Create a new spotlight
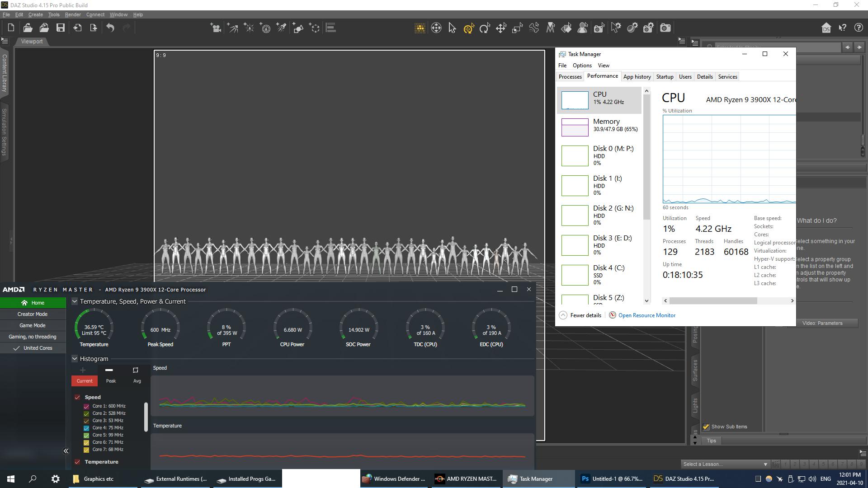This screenshot has width=868, height=488. [281, 28]
